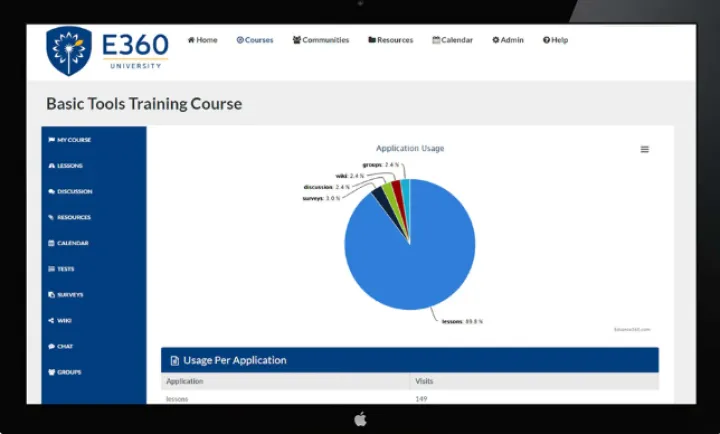Open Groups from the sidebar
This screenshot has width=720, height=434.
coord(68,372)
